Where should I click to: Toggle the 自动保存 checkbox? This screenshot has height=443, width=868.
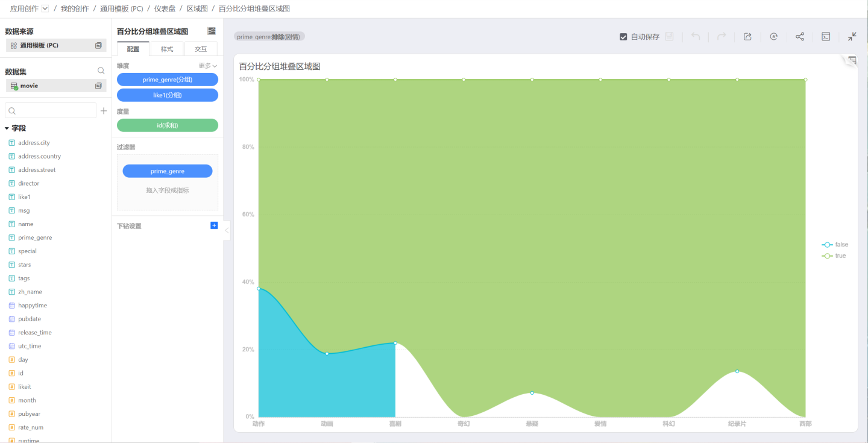point(624,37)
